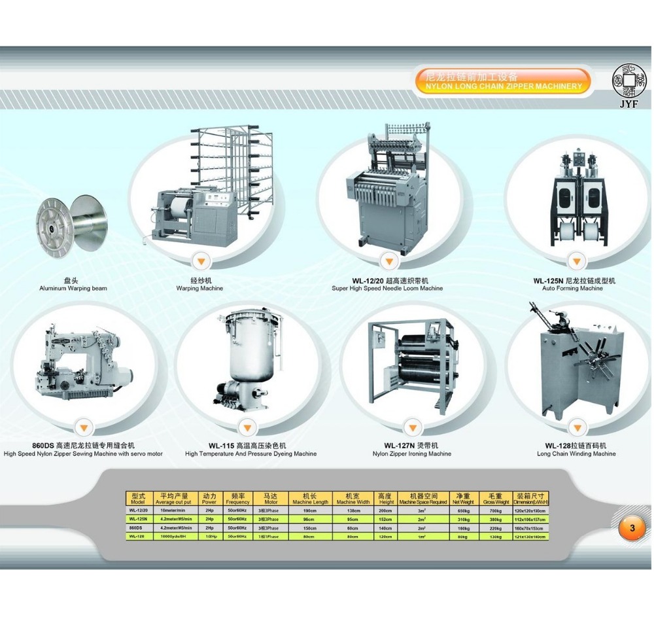Click the orange arrow under WL-115 dyeing machine
Screen dimensions: 654x644
247,428
